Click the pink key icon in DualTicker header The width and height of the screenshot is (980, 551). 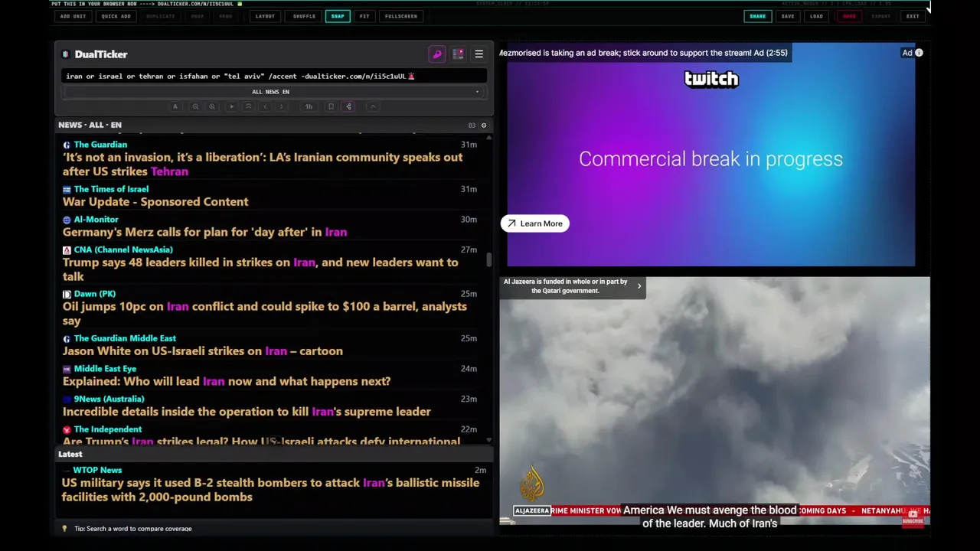coord(437,54)
